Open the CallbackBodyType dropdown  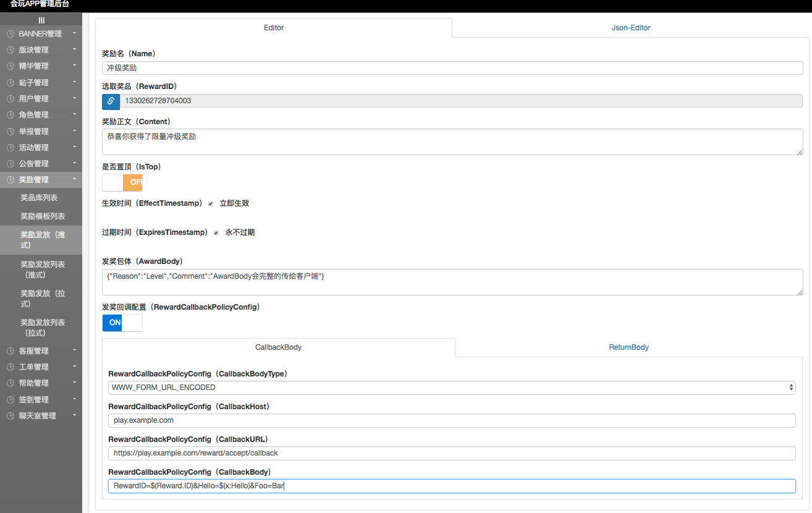point(451,388)
